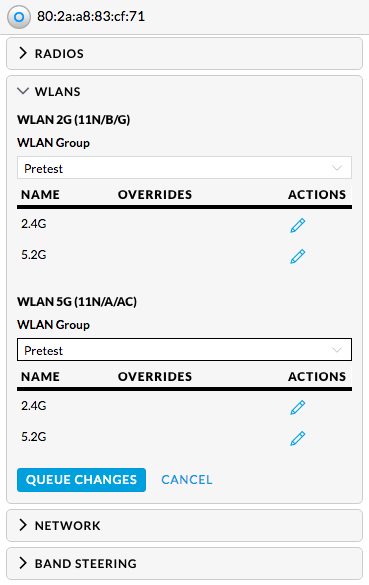
Task: Expand the RADIOS section
Action: coord(184,53)
